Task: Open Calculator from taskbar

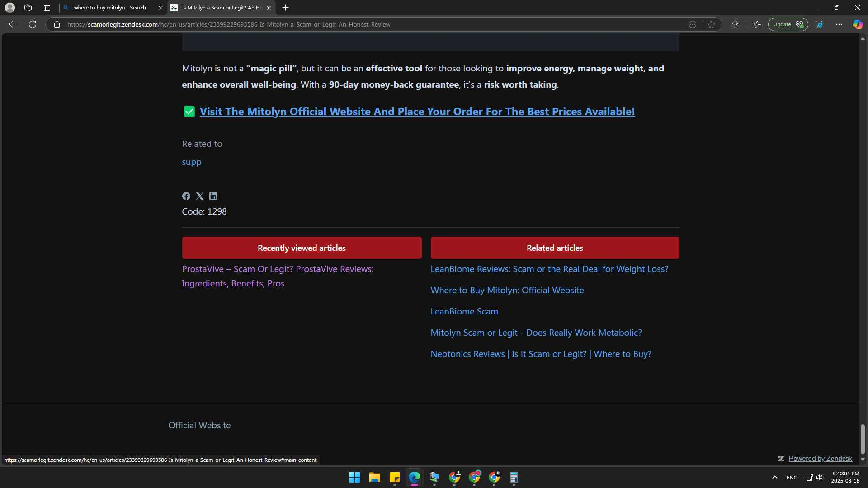Action: (514, 477)
